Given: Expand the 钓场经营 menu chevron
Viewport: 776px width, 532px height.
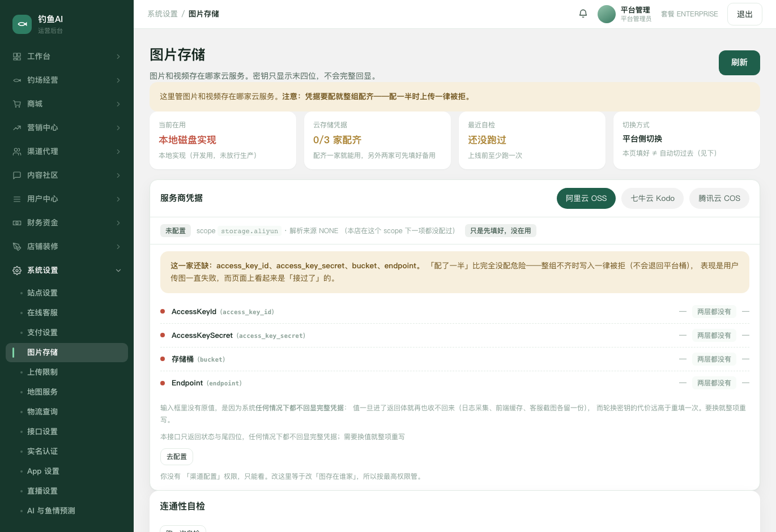Looking at the screenshot, I should (118, 80).
